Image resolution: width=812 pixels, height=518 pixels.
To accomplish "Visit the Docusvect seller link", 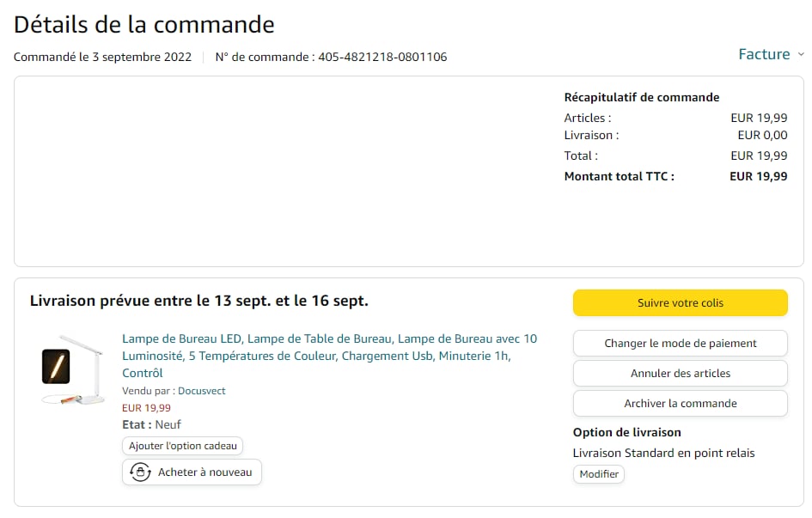I will click(x=201, y=391).
